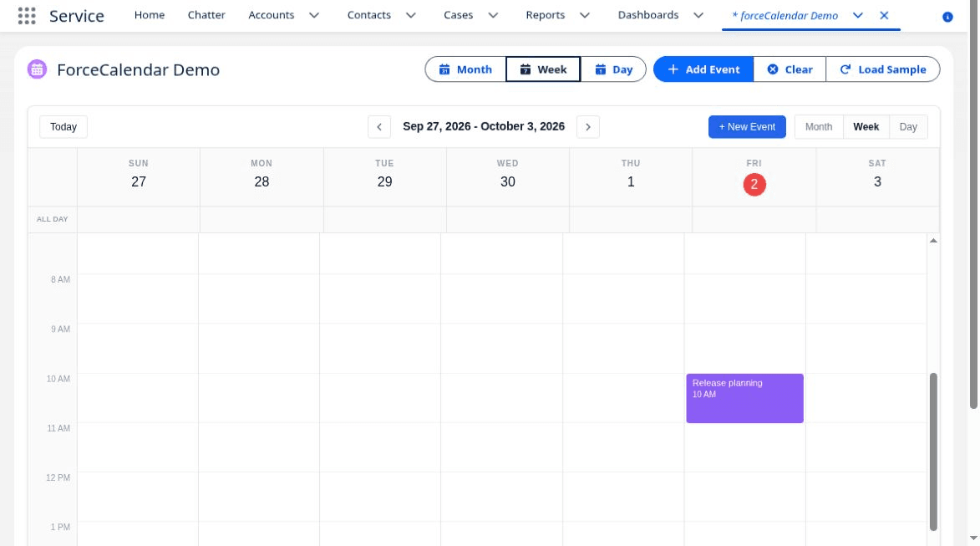Click Monday 28 column header
The width and height of the screenshot is (980, 546).
coord(262,177)
